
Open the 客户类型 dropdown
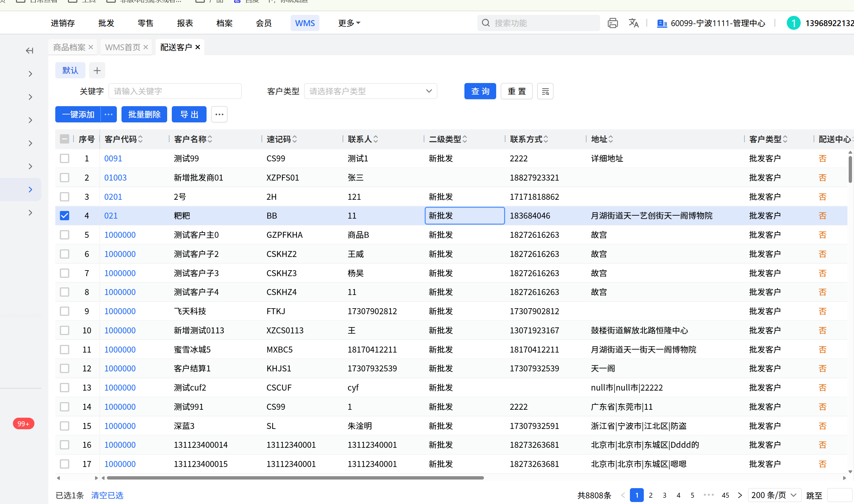click(370, 91)
